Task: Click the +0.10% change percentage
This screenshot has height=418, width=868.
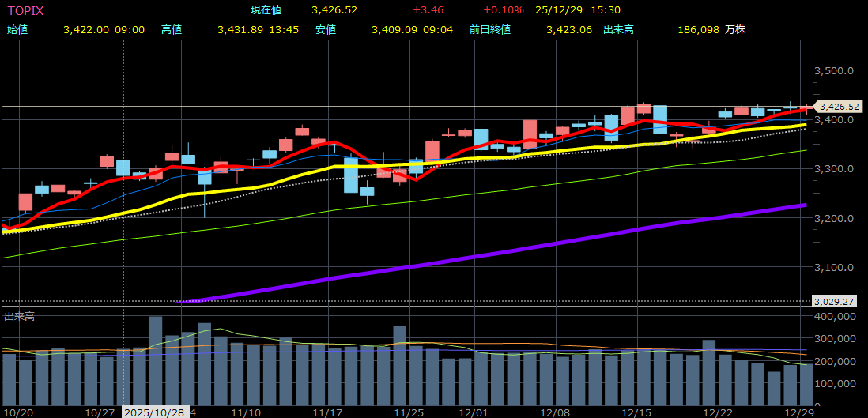Action: pyautogui.click(x=503, y=10)
